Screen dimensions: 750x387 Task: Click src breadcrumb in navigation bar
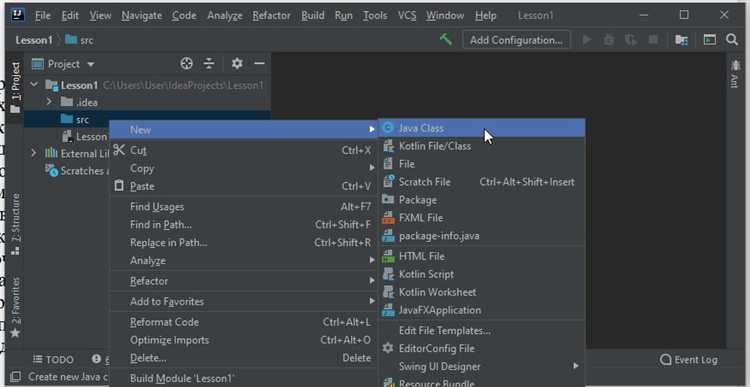click(79, 40)
